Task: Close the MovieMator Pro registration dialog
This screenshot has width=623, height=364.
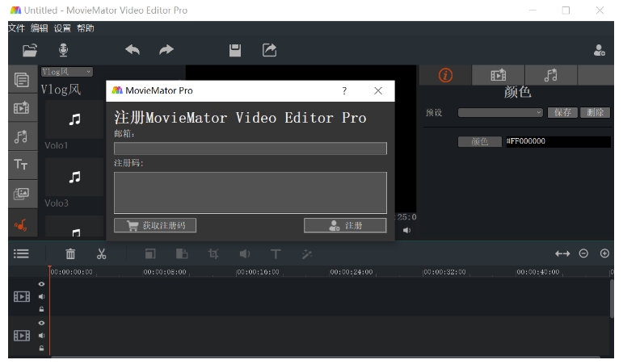Action: [x=378, y=91]
